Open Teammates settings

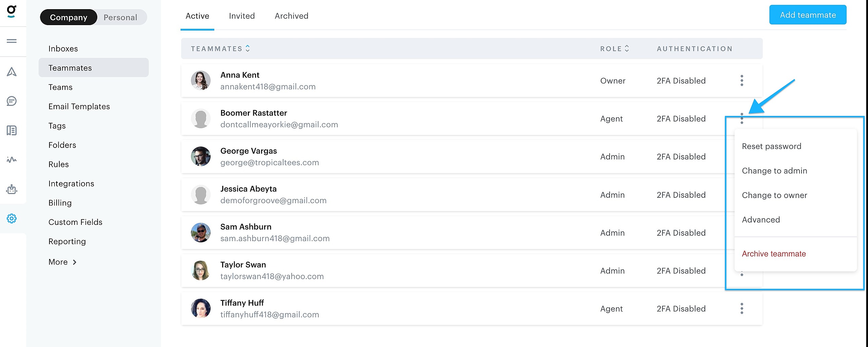tap(94, 68)
